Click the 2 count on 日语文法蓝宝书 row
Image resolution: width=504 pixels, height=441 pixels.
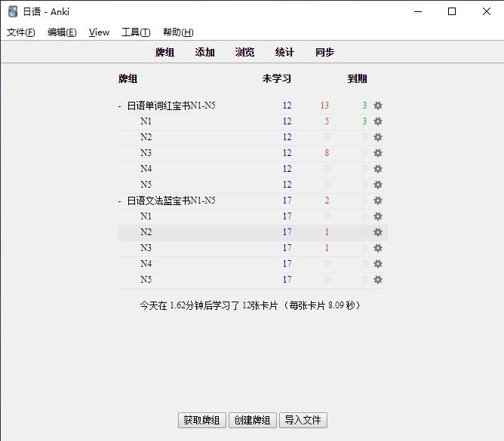pyautogui.click(x=327, y=201)
